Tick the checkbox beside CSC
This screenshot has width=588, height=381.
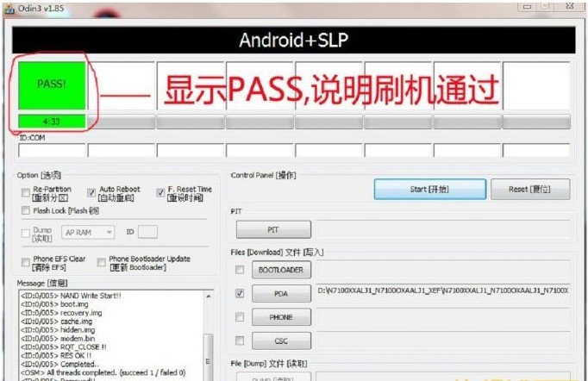coord(239,340)
